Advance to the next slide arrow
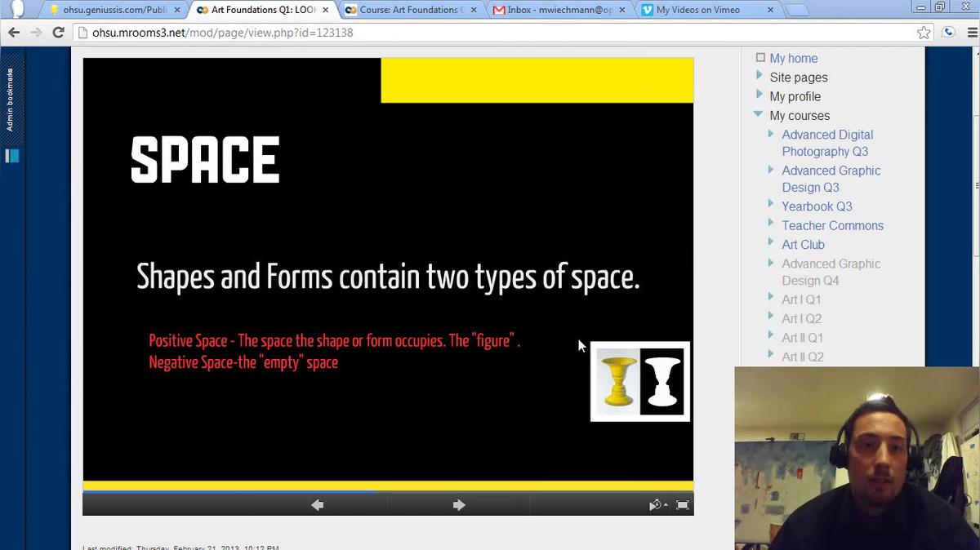Viewport: 980px width, 550px height. click(x=459, y=505)
